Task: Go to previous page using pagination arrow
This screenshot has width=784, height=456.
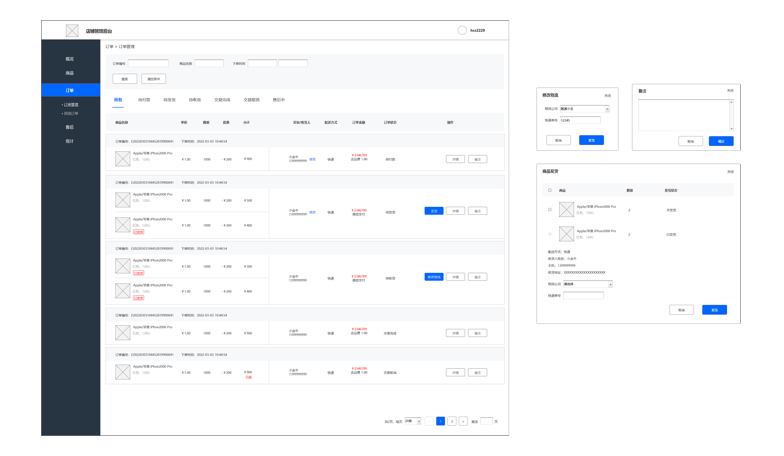Action: pyautogui.click(x=429, y=422)
